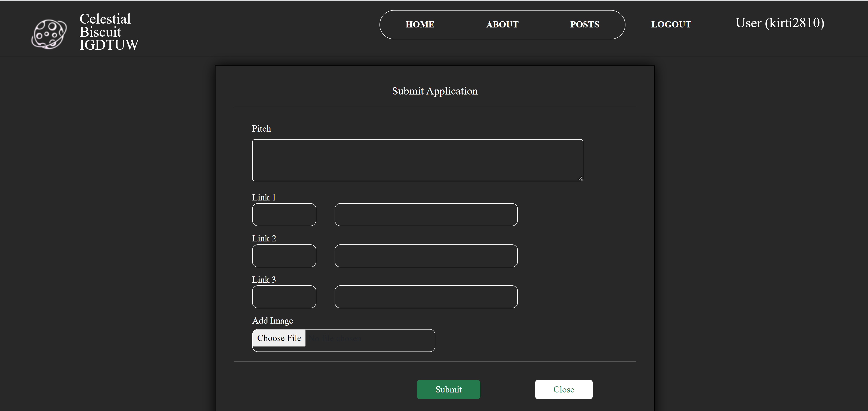Screen dimensions: 868x411
Task: Open the ABOUT page
Action: click(x=502, y=24)
